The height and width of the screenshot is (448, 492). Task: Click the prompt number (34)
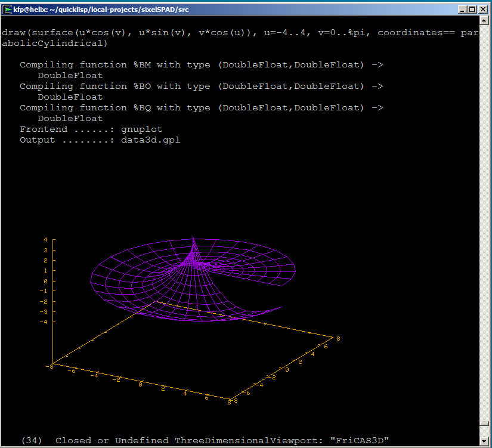(x=32, y=441)
